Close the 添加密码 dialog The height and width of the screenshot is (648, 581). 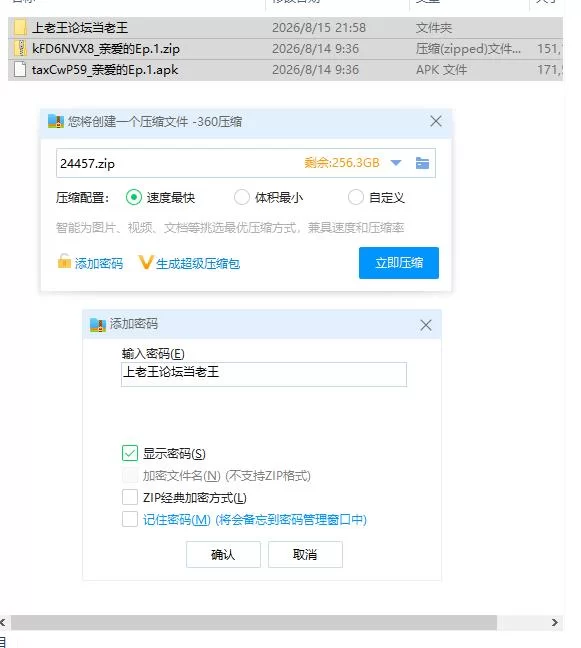(426, 325)
